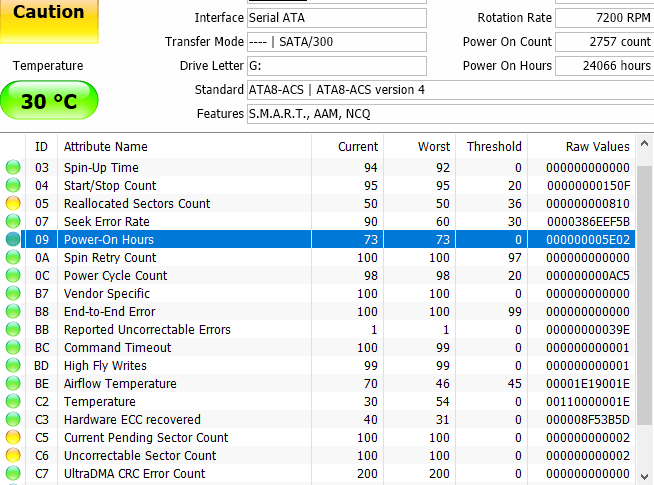The width and height of the screenshot is (654, 485).
Task: Click the Rotation Rate 7200 RPM field
Action: click(604, 18)
